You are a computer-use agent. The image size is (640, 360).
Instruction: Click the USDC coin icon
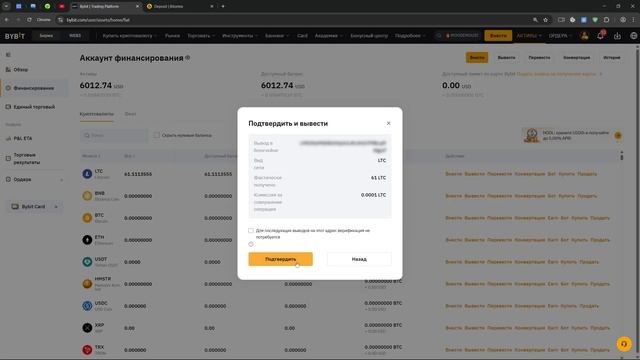click(x=87, y=306)
